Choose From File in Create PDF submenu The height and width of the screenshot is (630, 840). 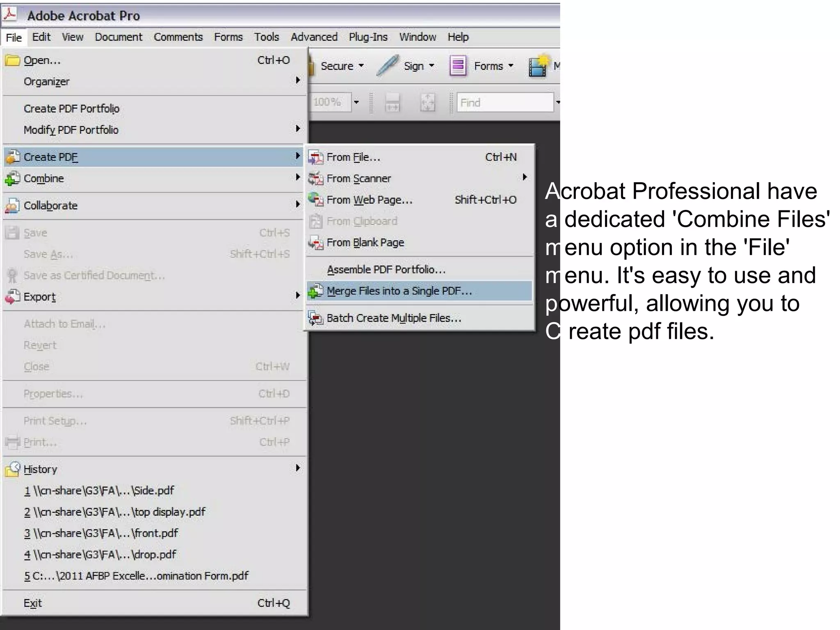(419, 157)
